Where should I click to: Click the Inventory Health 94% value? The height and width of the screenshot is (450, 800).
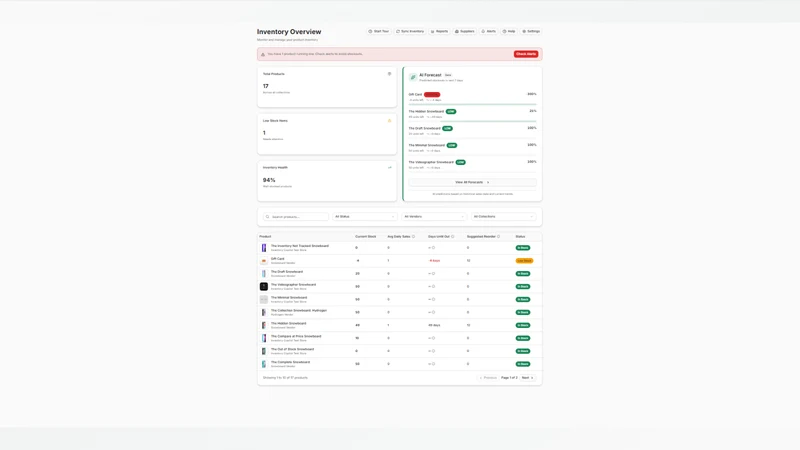point(269,180)
